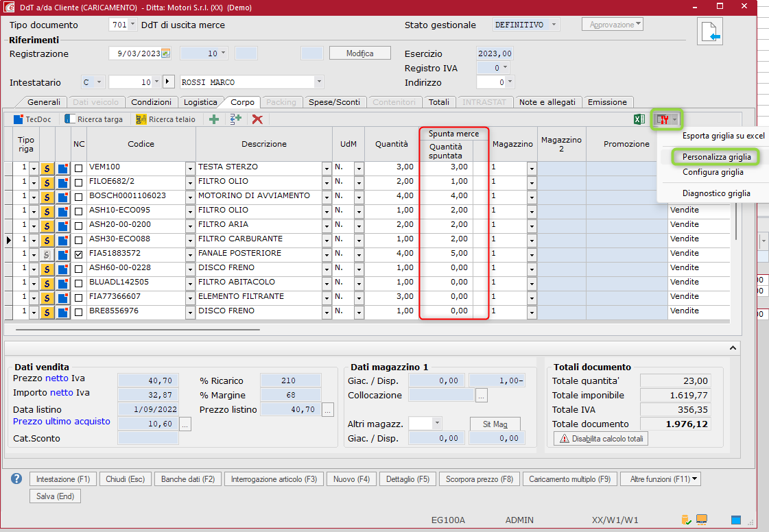Viewport: 769px width, 532px height.
Task: Click the document import icon at top right
Action: coord(711,32)
